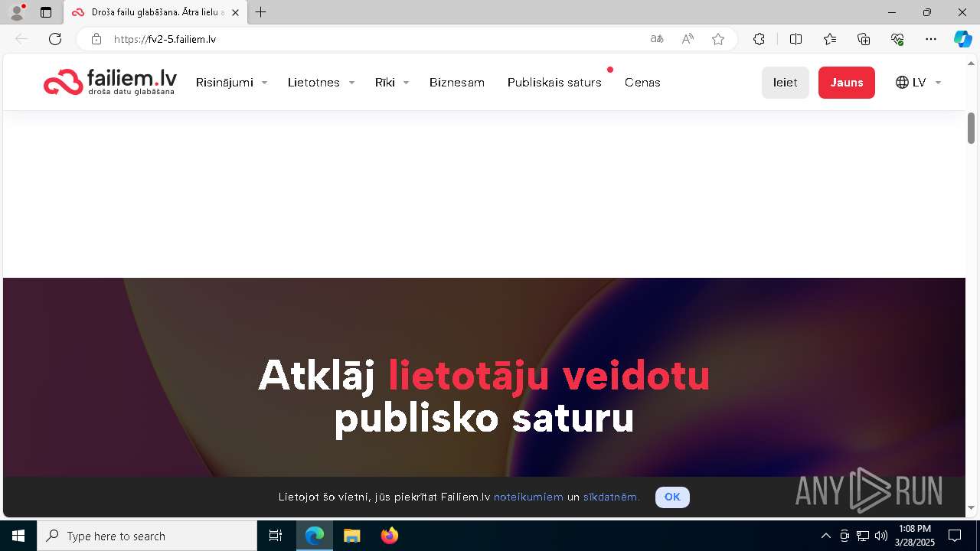Screen dimensions: 980x551
Task: Open the noteikumiem link
Action: tap(528, 497)
